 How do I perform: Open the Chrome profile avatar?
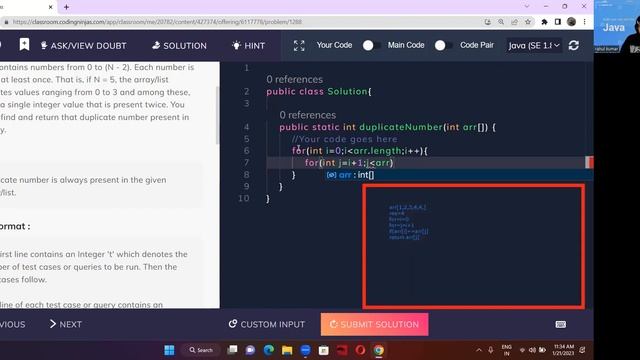(571, 22)
